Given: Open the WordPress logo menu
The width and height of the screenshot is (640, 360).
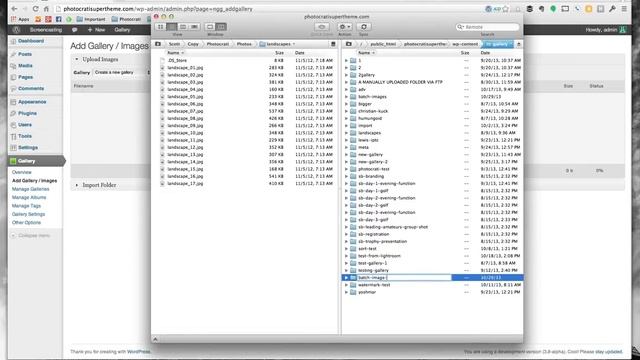Looking at the screenshot, I should click(16, 30).
